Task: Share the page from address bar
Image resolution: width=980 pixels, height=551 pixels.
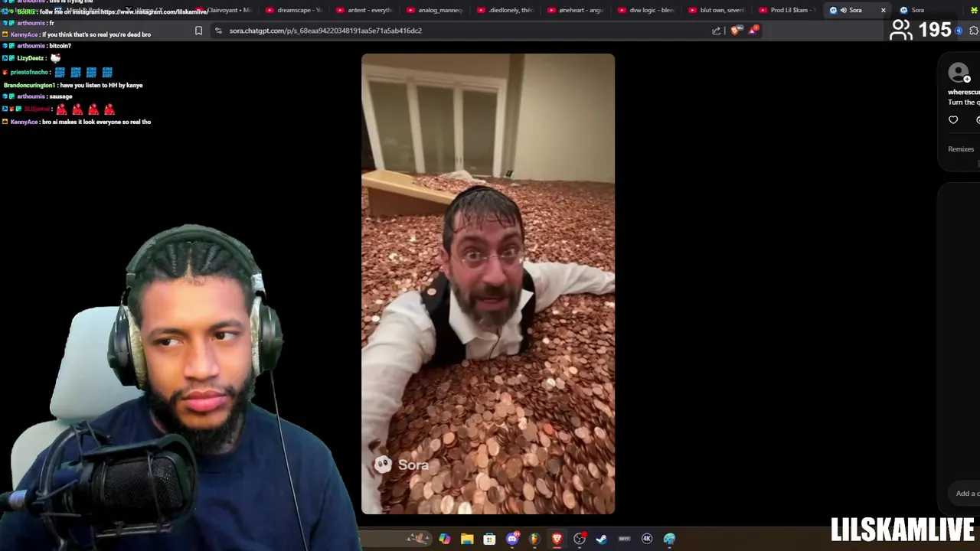Action: pyautogui.click(x=716, y=31)
